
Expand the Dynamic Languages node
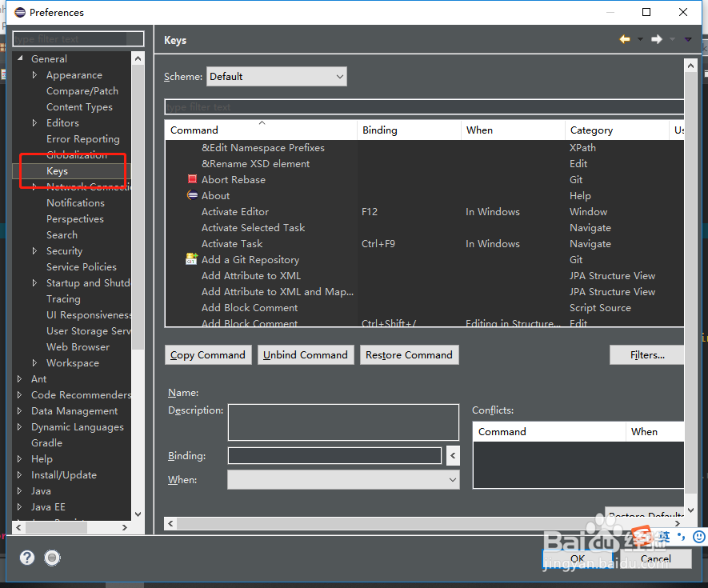click(19, 426)
